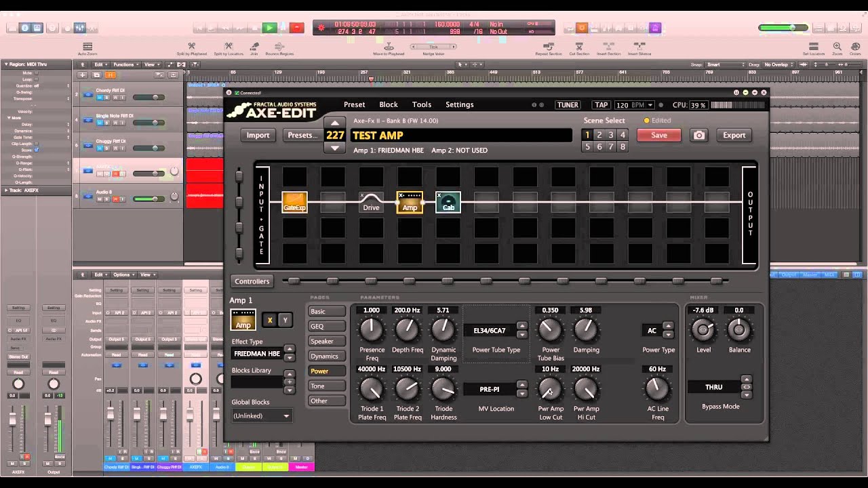This screenshot has height=488, width=868.
Task: Click the camera snapshot icon in Axe-Edit
Action: pos(698,135)
